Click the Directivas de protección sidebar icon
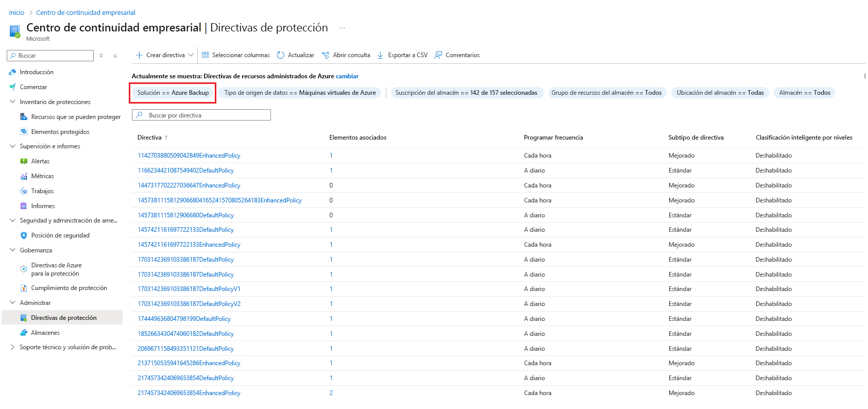This screenshot has width=868, height=409. click(x=24, y=318)
